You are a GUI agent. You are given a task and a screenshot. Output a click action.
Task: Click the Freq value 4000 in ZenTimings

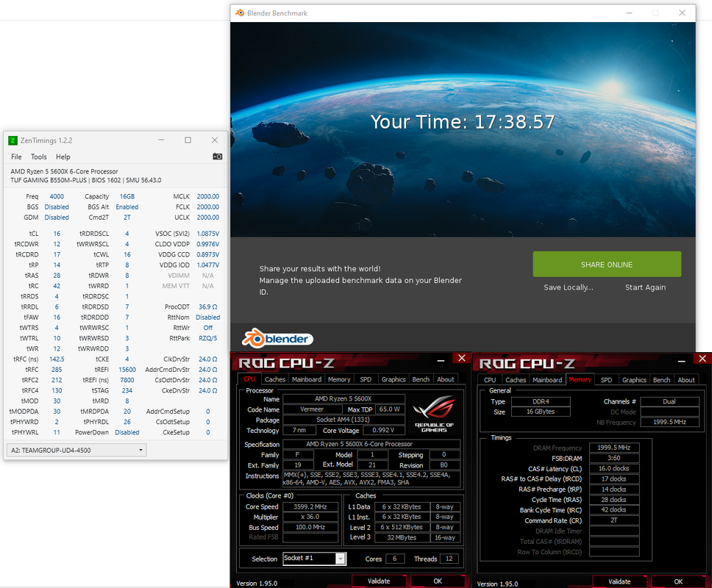tap(57, 196)
